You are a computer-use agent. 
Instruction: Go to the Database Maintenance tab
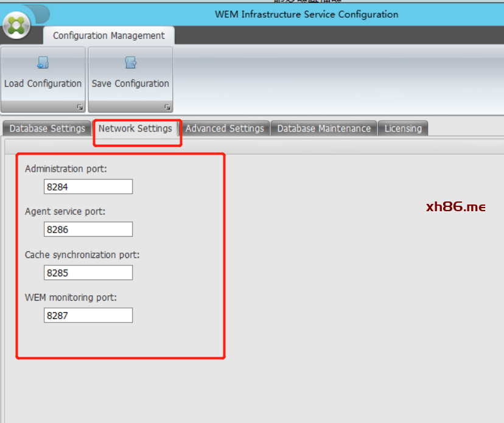324,128
